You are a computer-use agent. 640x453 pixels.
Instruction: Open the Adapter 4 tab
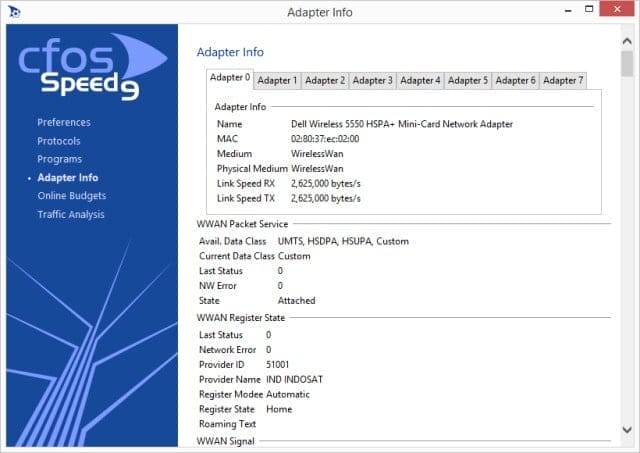click(x=420, y=80)
